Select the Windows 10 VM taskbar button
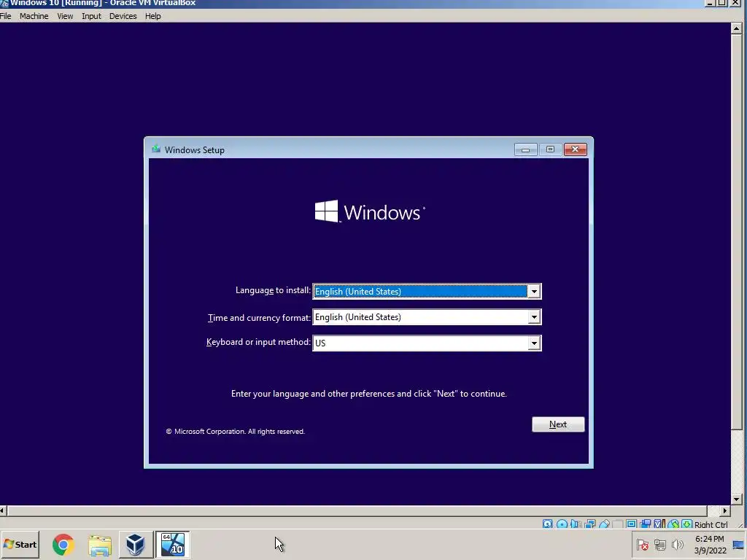This screenshot has height=560, width=747. point(172,544)
